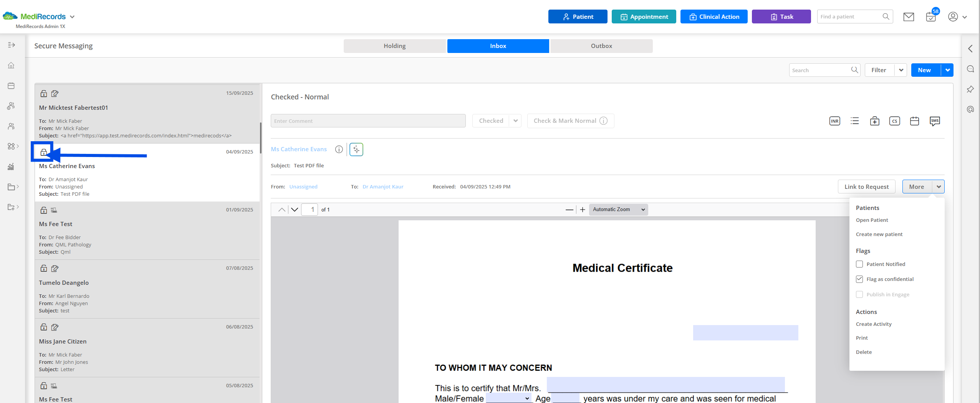Click info icon on Check & Mark Normal

tap(604, 121)
